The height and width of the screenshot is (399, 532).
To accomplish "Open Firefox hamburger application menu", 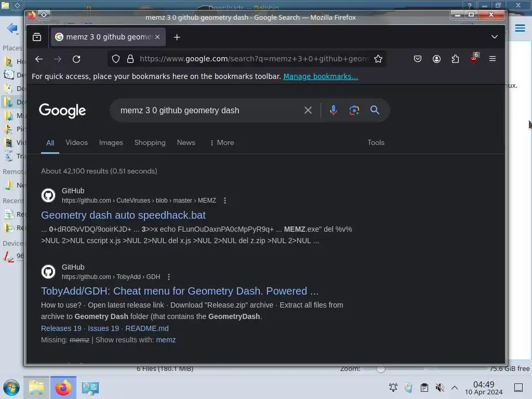I will 493,59.
